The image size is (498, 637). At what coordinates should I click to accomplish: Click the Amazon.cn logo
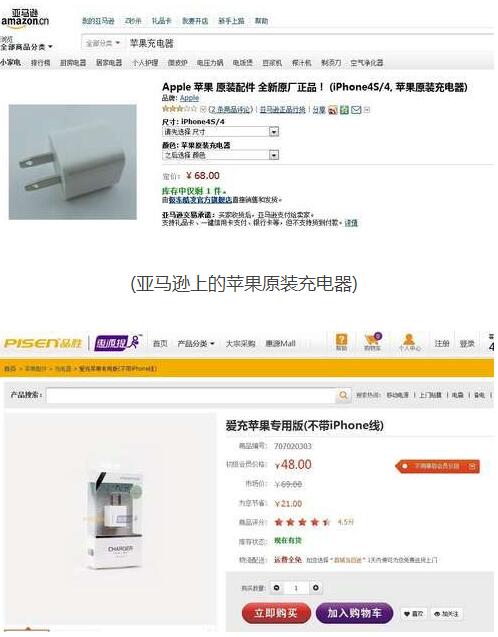[25, 19]
